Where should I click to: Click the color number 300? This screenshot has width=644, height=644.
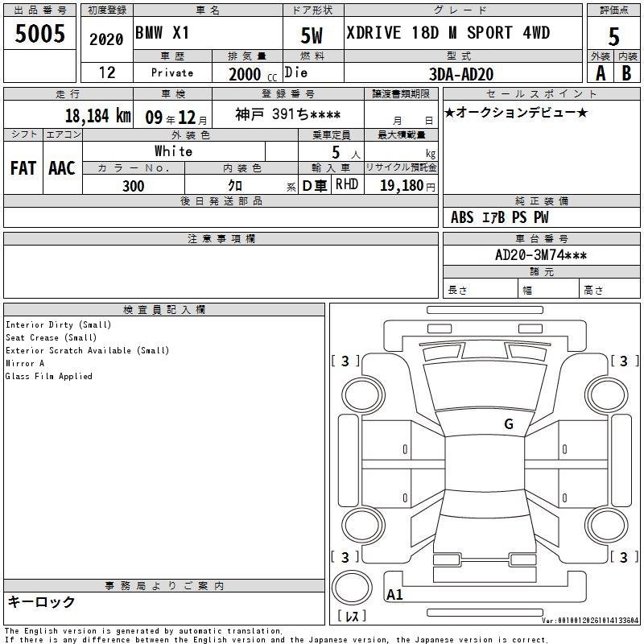click(134, 186)
